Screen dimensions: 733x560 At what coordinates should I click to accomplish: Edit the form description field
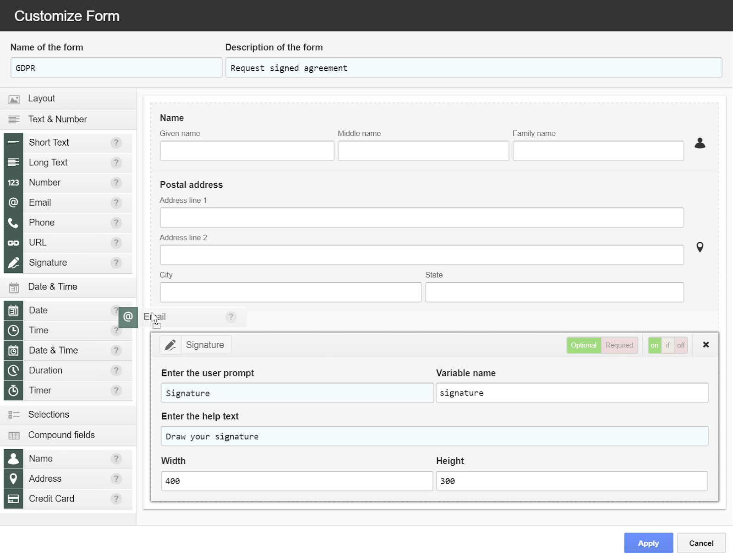point(474,68)
